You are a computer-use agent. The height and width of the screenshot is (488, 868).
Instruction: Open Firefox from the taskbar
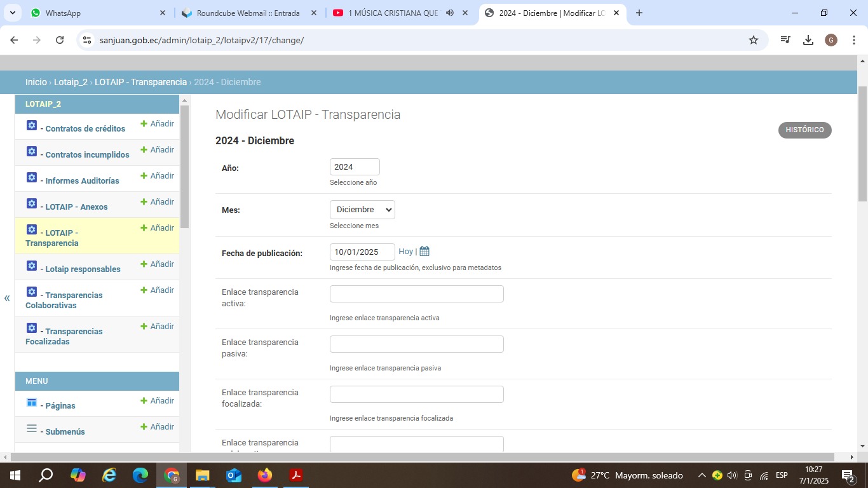[264, 475]
